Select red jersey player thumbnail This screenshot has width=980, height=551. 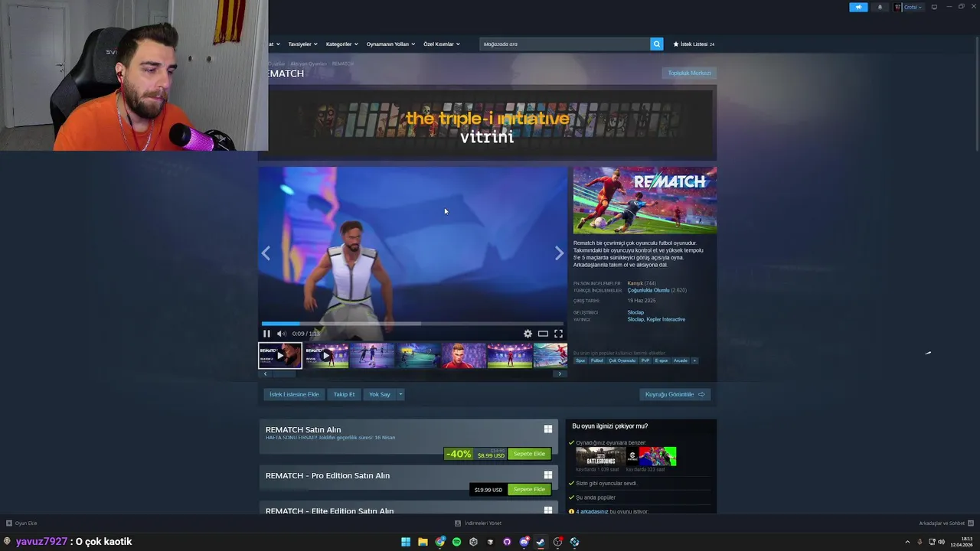pyautogui.click(x=463, y=355)
